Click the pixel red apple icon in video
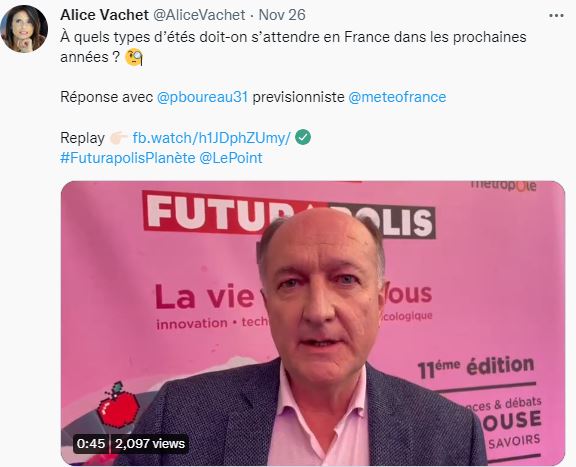This screenshot has width=576, height=467. coord(118,405)
